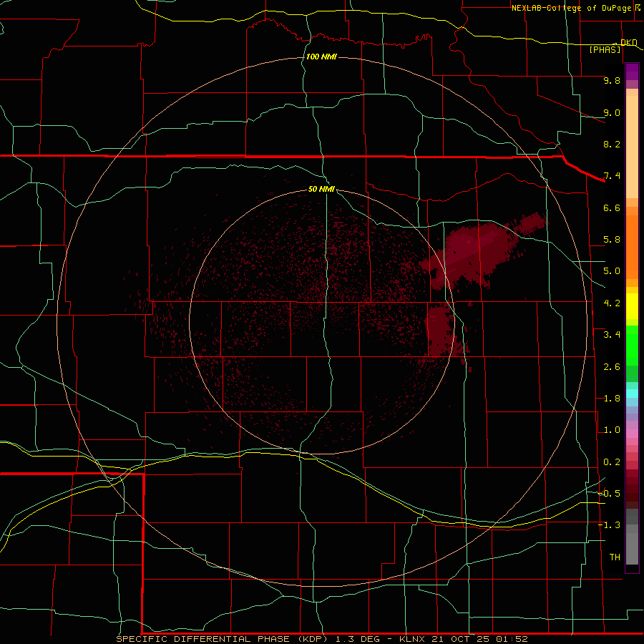This screenshot has width=644, height=644.
Task: Click the 100 NMI range ring label
Action: coord(321,57)
